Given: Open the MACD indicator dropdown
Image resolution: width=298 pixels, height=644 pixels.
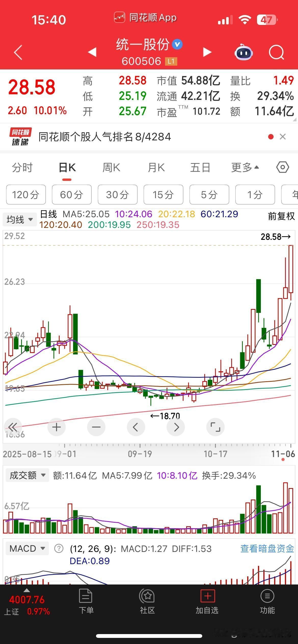Looking at the screenshot, I should 27,548.
